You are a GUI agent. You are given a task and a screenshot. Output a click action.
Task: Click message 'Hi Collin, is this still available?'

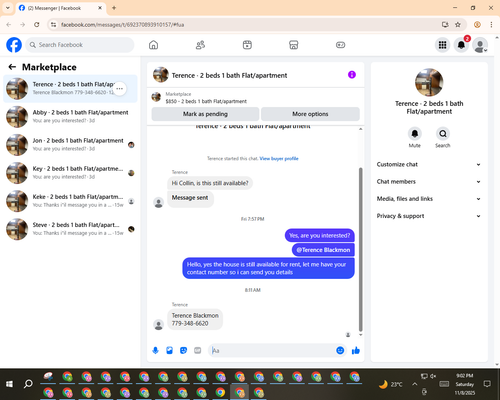point(210,183)
